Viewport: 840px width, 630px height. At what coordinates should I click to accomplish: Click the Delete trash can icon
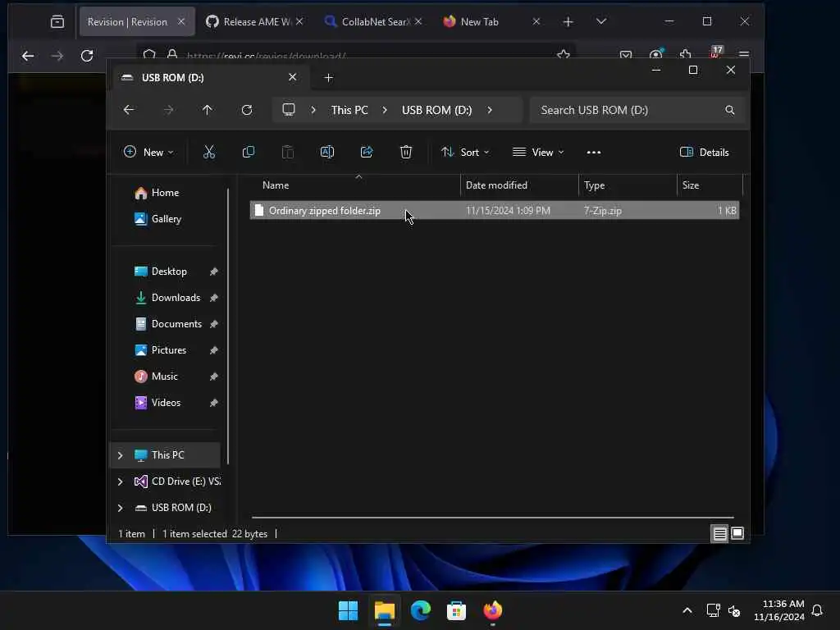(x=406, y=152)
